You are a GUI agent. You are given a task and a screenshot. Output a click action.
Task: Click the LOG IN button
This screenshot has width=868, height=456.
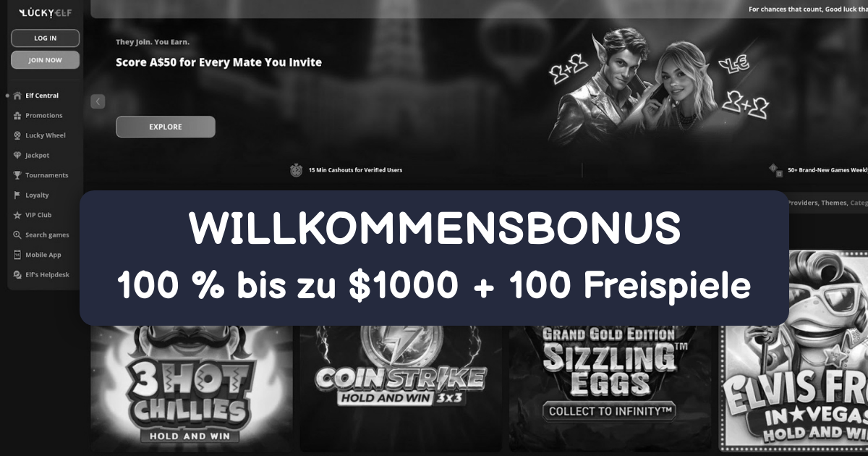tap(45, 38)
